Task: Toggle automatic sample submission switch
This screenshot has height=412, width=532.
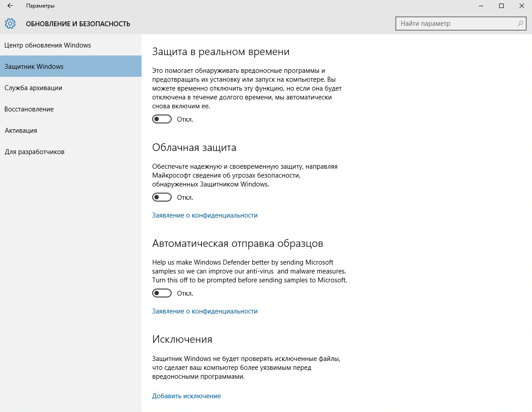Action: (162, 293)
